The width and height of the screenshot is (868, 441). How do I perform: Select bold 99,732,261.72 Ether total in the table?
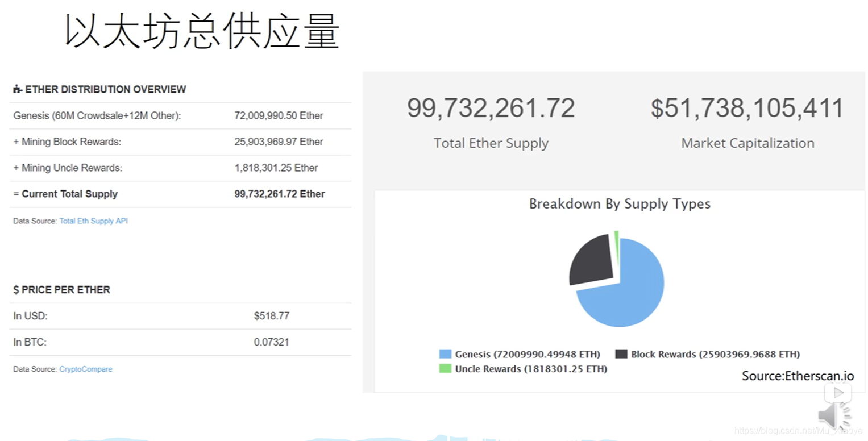point(280,194)
